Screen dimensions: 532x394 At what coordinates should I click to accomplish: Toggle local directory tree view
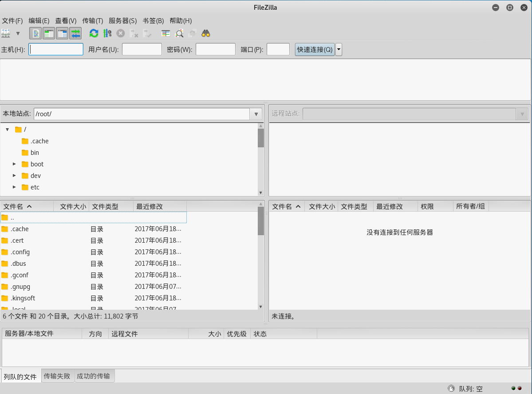[x=49, y=33]
